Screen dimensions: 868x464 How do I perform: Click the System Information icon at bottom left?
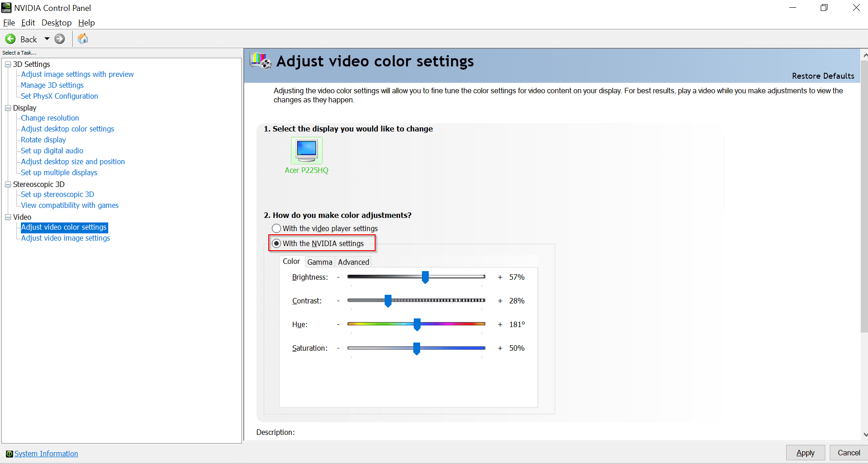pos(9,454)
